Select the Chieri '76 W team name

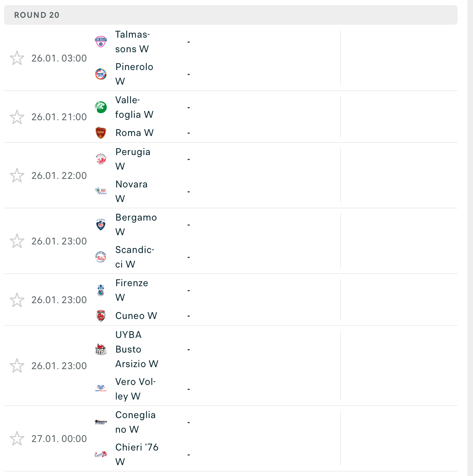click(x=137, y=455)
